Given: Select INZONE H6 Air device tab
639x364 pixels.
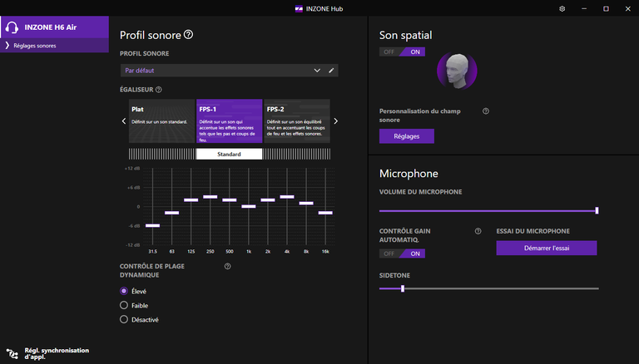Looking at the screenshot, I should click(x=55, y=27).
